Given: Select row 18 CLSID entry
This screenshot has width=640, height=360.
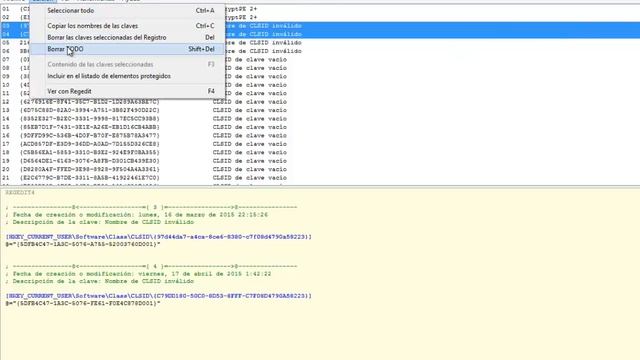Looking at the screenshot, I should pos(320,152).
